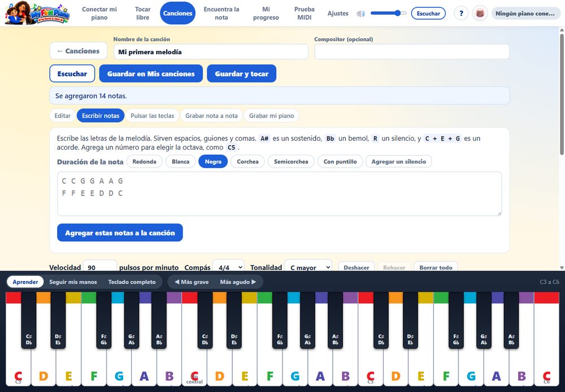Viewport: 565px width, 392px height.
Task: Select Semicorchea note duration
Action: 291,162
